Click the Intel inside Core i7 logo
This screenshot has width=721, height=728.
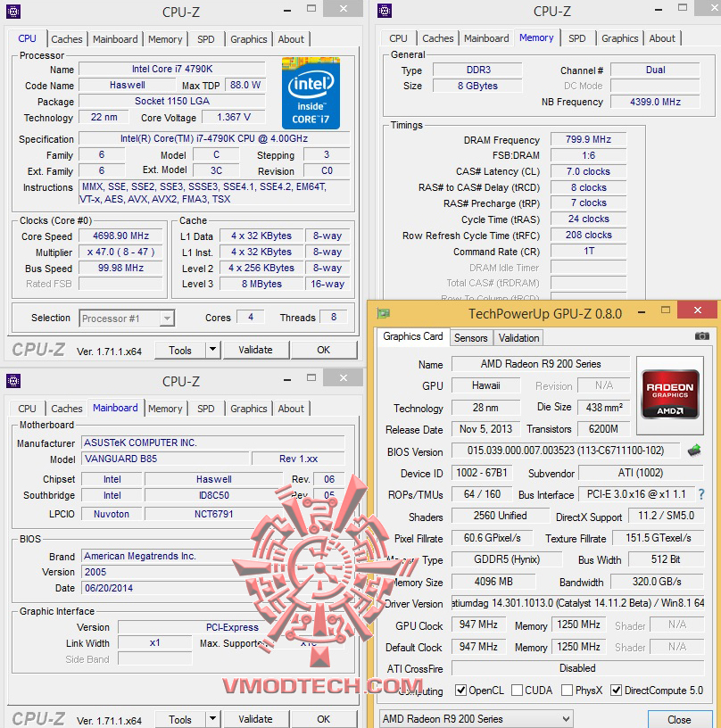click(x=311, y=93)
